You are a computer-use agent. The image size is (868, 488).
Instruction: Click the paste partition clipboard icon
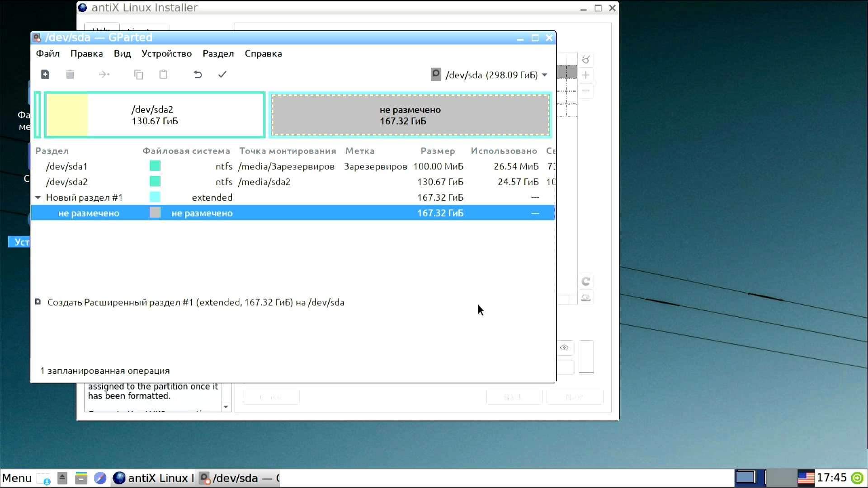(164, 75)
